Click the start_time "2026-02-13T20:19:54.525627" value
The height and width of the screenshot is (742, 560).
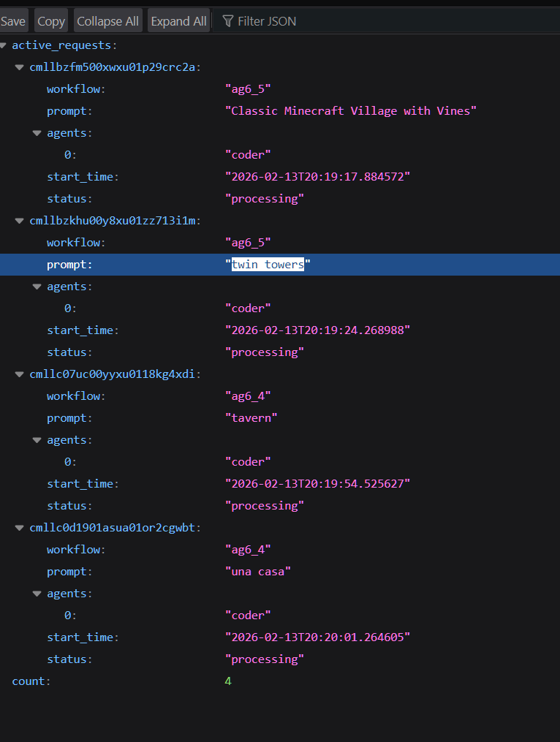click(317, 484)
